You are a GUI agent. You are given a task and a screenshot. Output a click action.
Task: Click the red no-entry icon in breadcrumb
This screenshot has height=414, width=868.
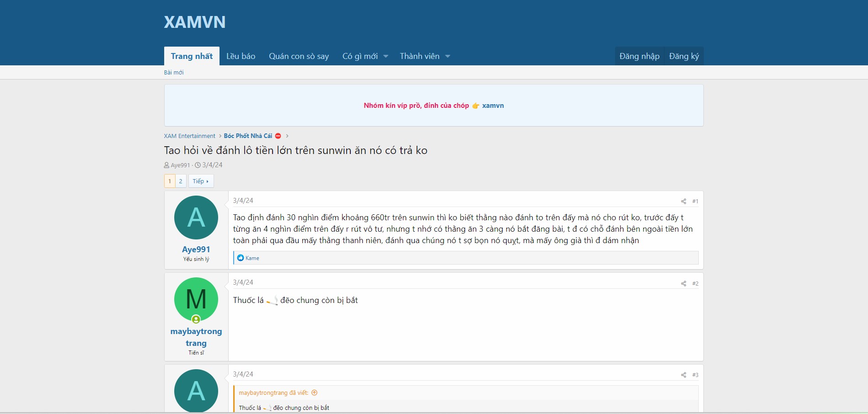(x=278, y=136)
